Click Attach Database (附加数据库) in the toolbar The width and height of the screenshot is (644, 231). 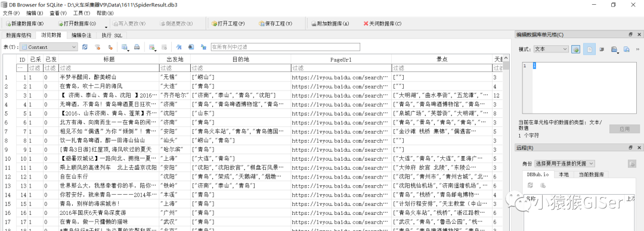tap(330, 23)
